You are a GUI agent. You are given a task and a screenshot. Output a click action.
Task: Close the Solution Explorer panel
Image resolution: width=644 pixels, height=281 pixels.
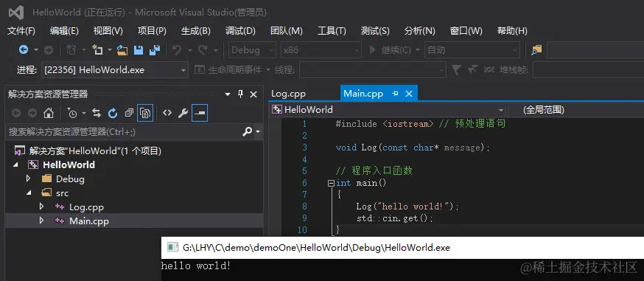(253, 94)
